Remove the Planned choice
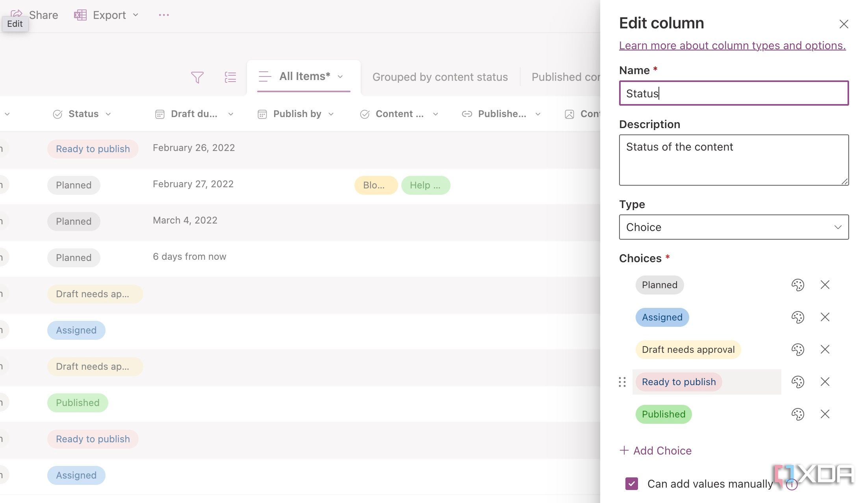 [x=825, y=285]
